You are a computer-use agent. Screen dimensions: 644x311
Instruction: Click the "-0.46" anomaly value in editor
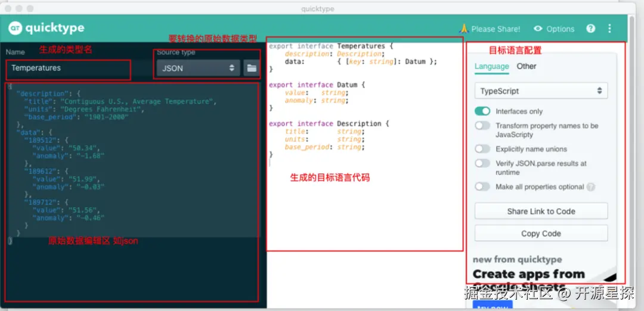tap(91, 218)
